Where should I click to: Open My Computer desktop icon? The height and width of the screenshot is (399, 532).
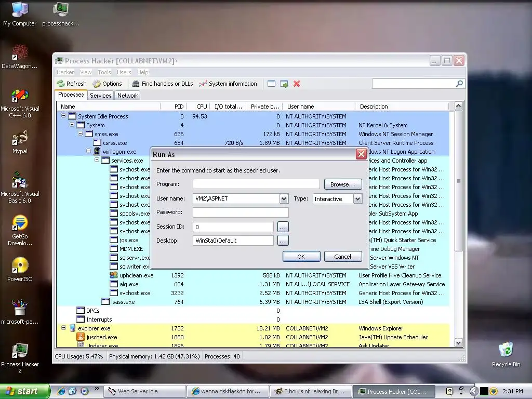pos(20,14)
